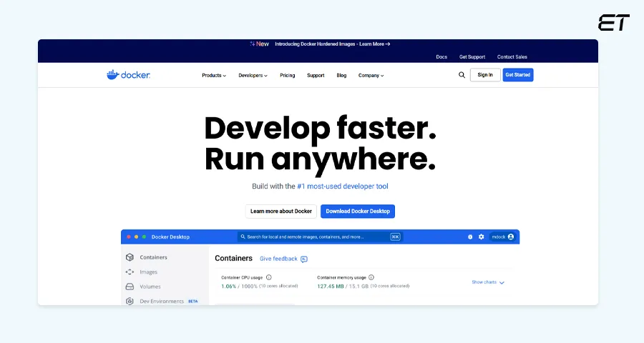Open the Blog menu item
Screen dimensions: 644x343
(341, 75)
